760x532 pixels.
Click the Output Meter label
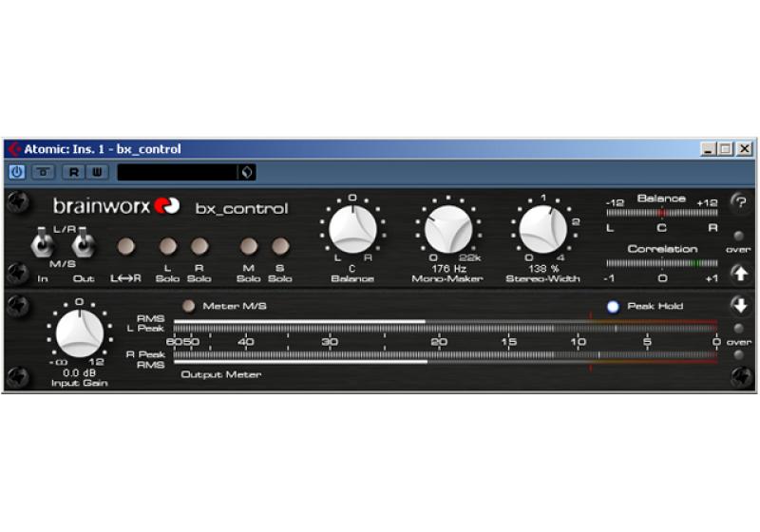pos(221,374)
